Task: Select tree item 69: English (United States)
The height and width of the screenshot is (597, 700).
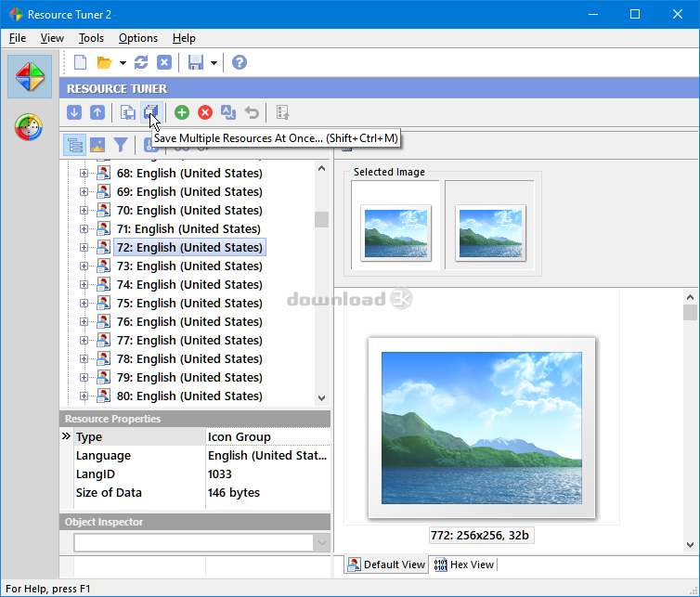Action: [x=189, y=192]
